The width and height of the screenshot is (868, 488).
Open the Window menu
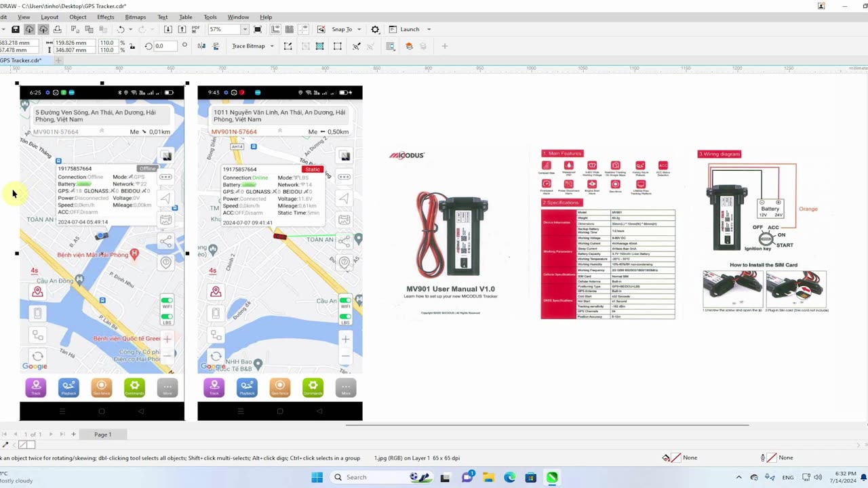[x=238, y=17]
